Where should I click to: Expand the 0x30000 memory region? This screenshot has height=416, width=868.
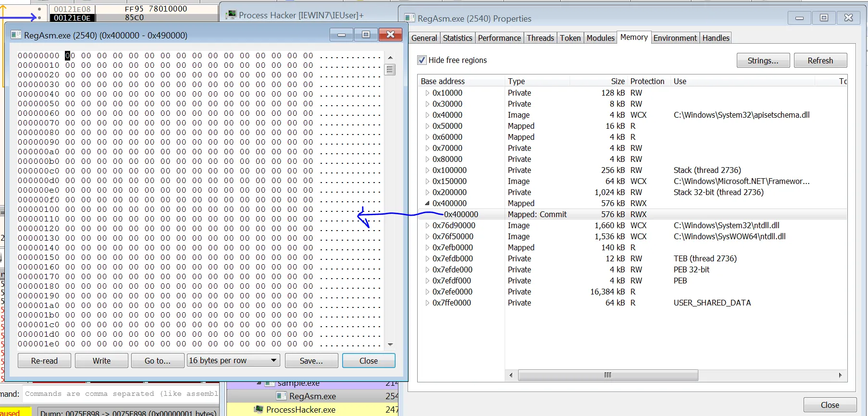pyautogui.click(x=427, y=104)
